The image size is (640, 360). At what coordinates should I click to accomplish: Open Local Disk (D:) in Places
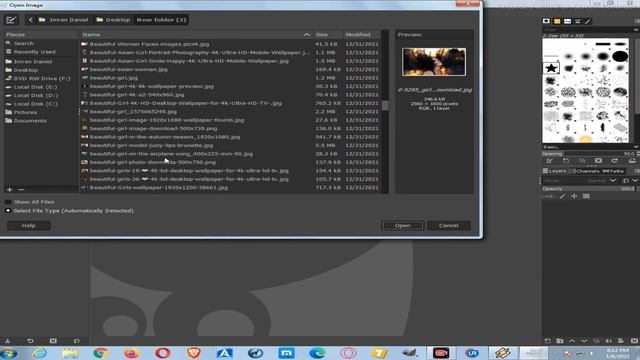pyautogui.click(x=36, y=96)
